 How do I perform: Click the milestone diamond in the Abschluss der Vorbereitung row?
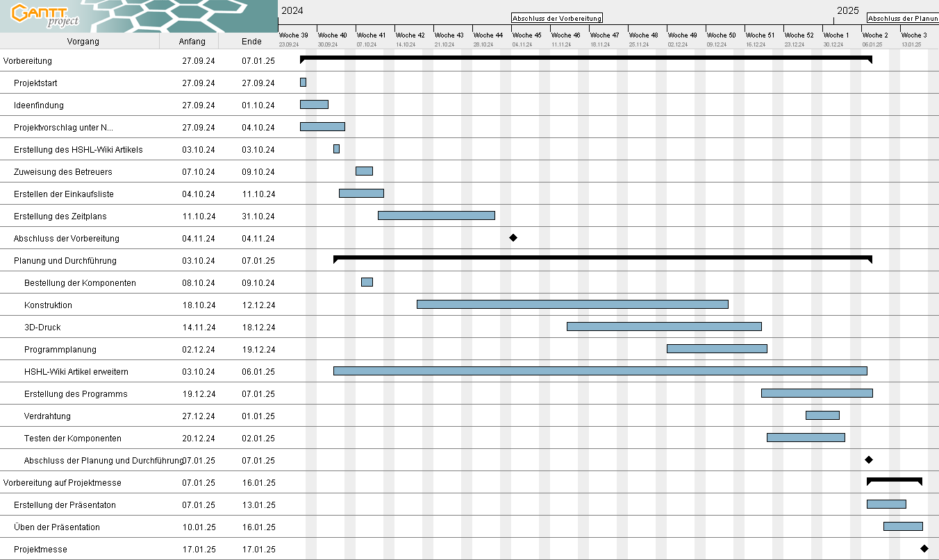(513, 237)
